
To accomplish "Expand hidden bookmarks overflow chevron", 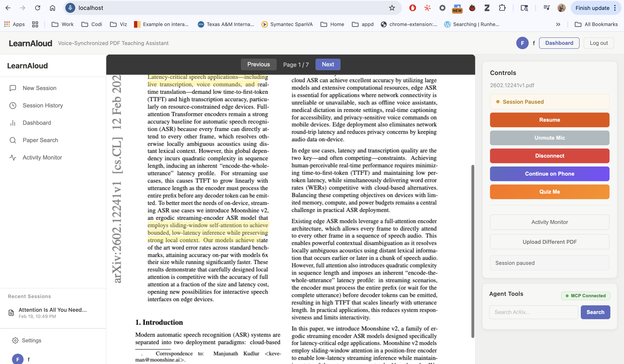I will [558, 24].
